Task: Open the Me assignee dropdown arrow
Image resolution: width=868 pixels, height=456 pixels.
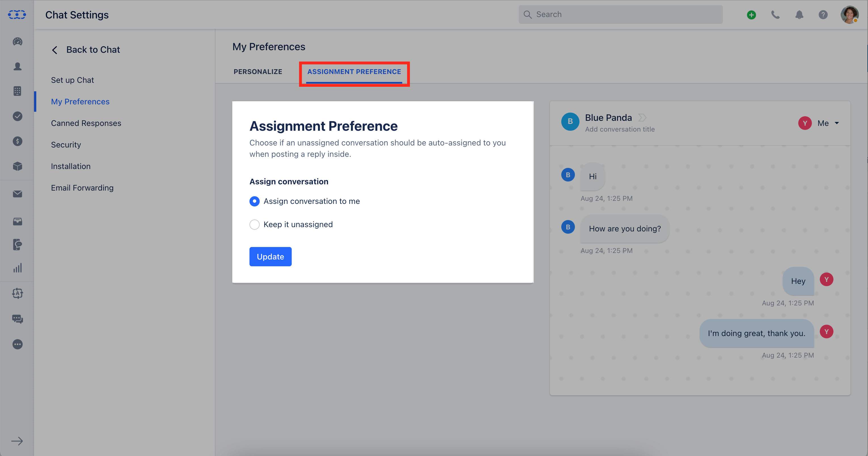Action: click(837, 123)
